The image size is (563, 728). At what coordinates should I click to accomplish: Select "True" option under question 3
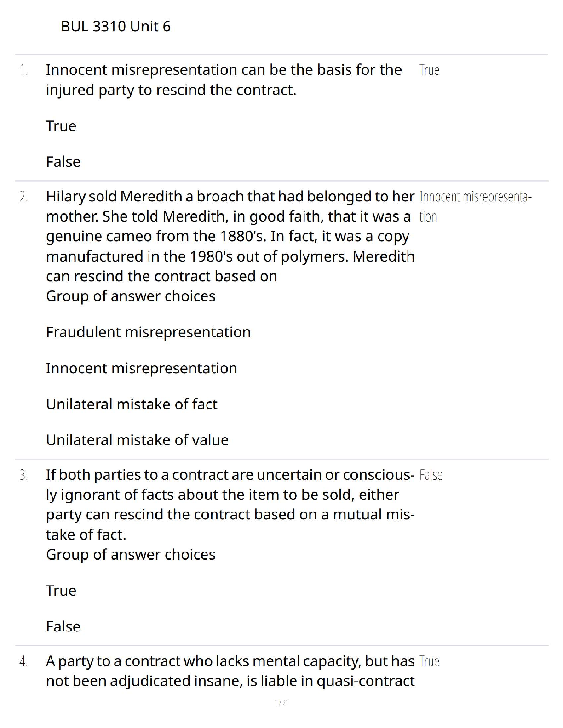point(61,591)
